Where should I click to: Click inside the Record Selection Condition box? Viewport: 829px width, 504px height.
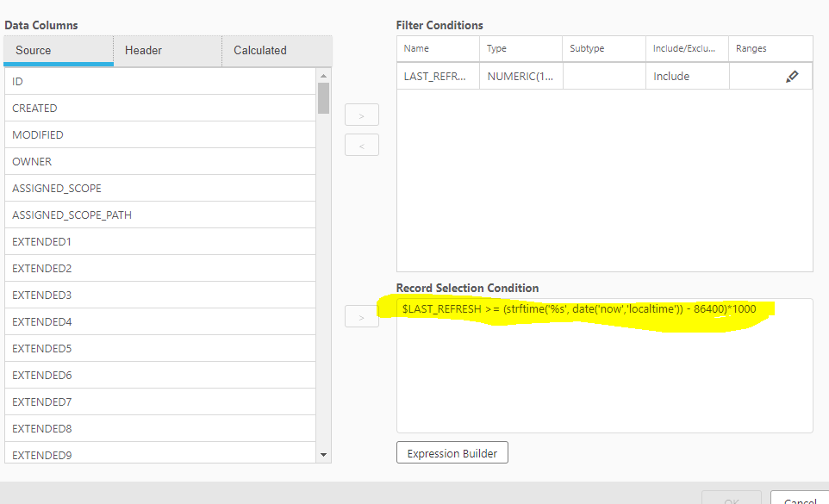(603, 379)
